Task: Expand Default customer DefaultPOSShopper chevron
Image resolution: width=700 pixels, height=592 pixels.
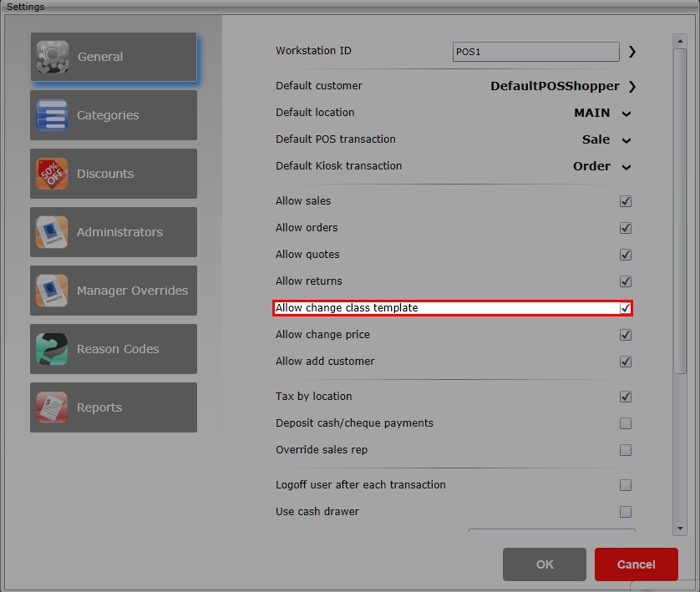Action: (x=632, y=86)
